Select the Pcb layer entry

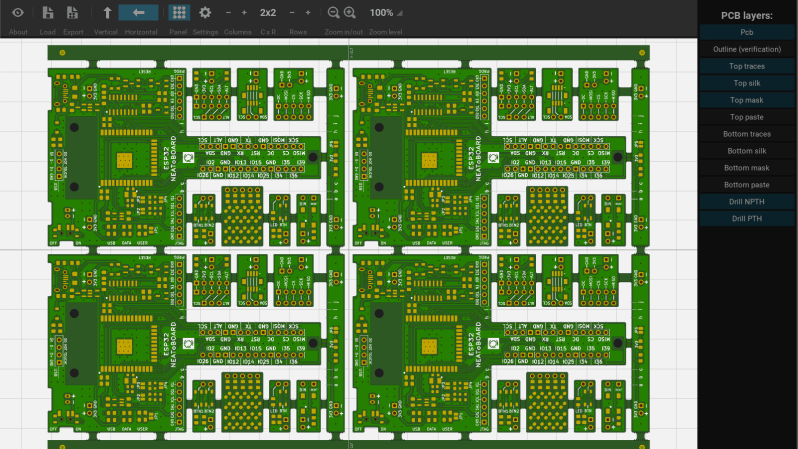coord(747,32)
